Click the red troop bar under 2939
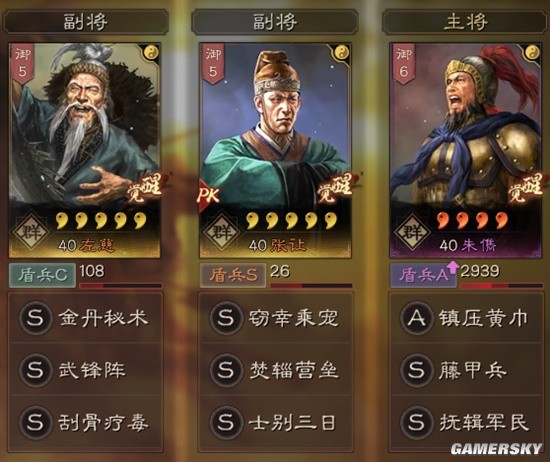 click(502, 286)
